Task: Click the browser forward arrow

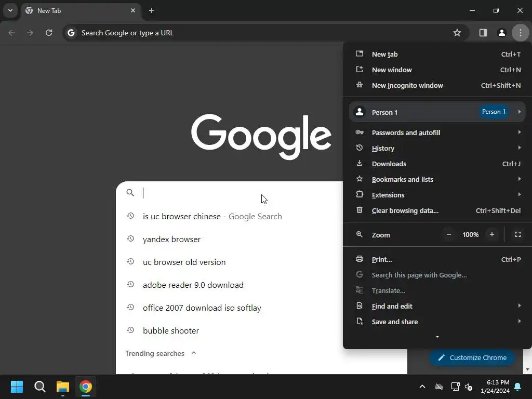Action: click(30, 33)
